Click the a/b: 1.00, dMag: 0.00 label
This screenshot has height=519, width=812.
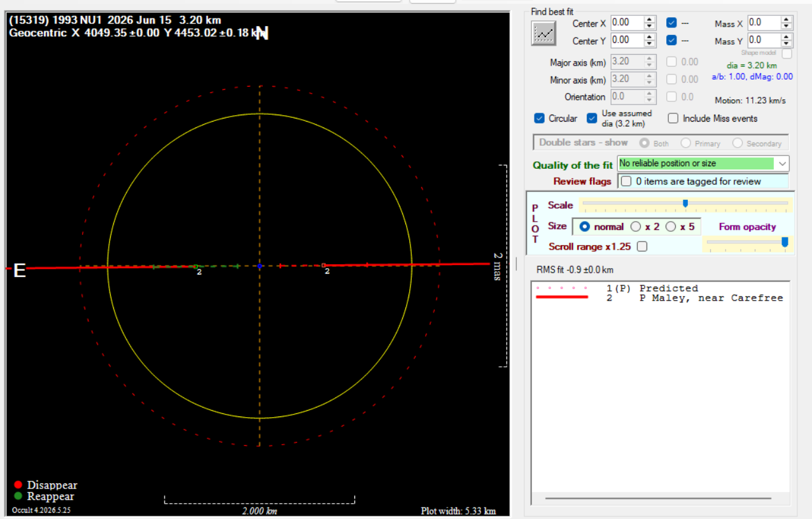[x=752, y=76]
